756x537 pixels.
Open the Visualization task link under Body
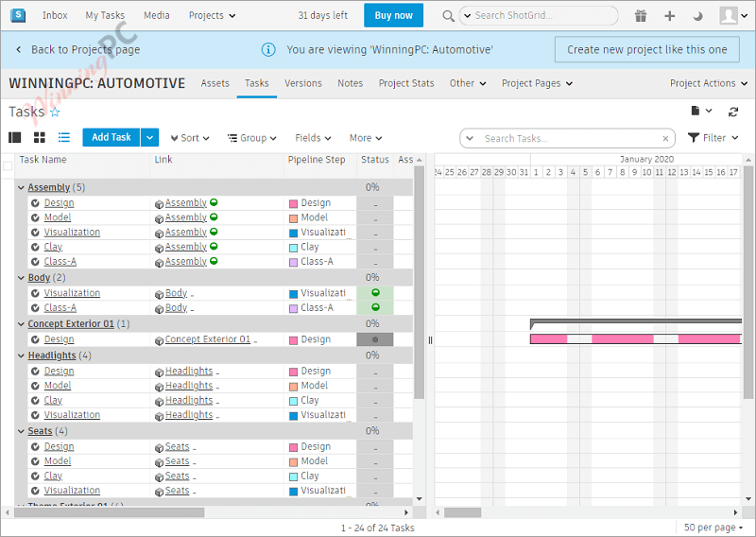click(73, 293)
